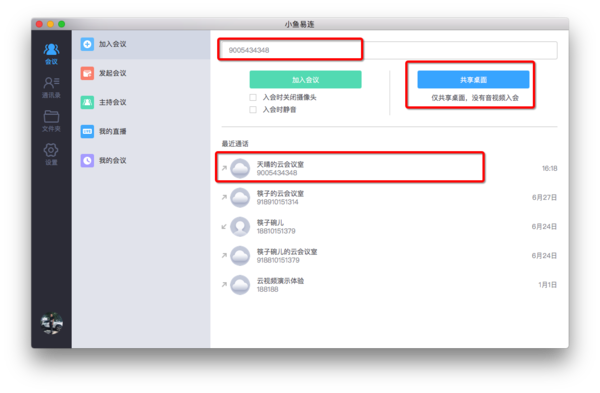
Task: Select recent call 云视频演示体验
Action: (x=389, y=285)
